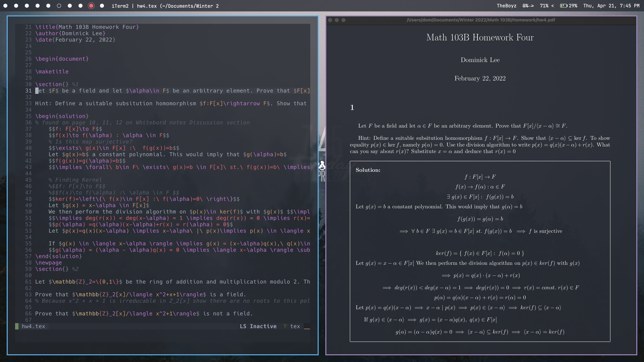
Task: Click the \section{} %1 line
Action: point(57,84)
